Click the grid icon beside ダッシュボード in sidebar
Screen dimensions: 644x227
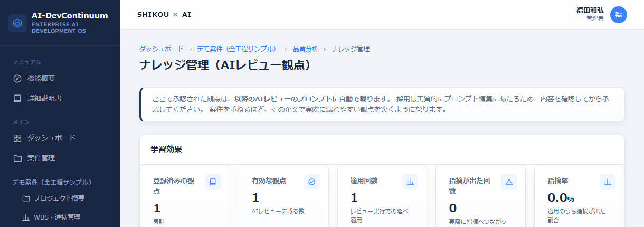17,138
